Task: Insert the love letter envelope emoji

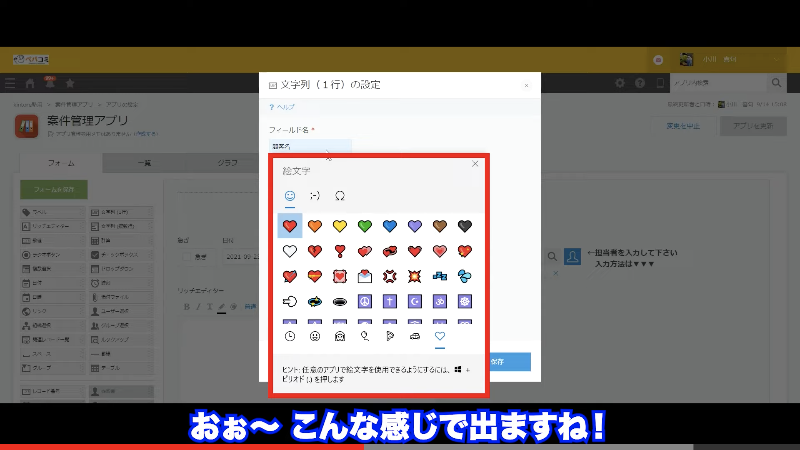Action: [x=365, y=276]
